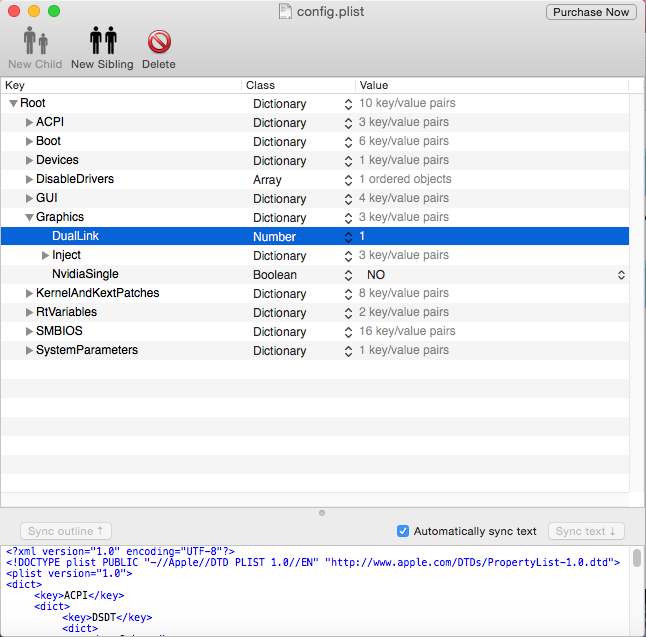Open NvidiaSingle boolean value dropdown
646x637 pixels.
tap(620, 274)
